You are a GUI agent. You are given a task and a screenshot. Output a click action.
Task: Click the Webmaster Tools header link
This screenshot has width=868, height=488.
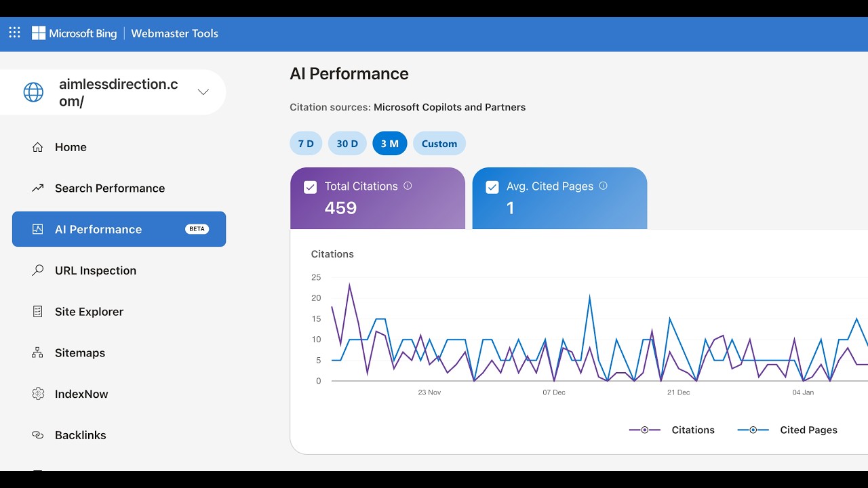point(174,33)
